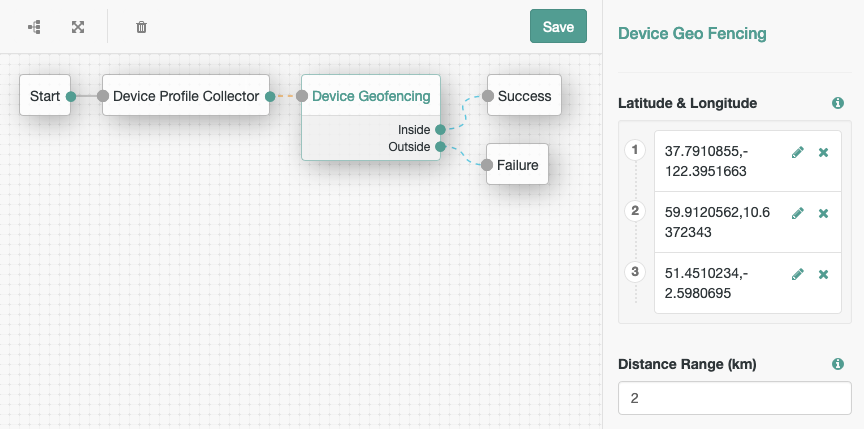Image resolution: width=864 pixels, height=429 pixels.
Task: Click Device Profile Collector input connector dot
Action: (102, 96)
